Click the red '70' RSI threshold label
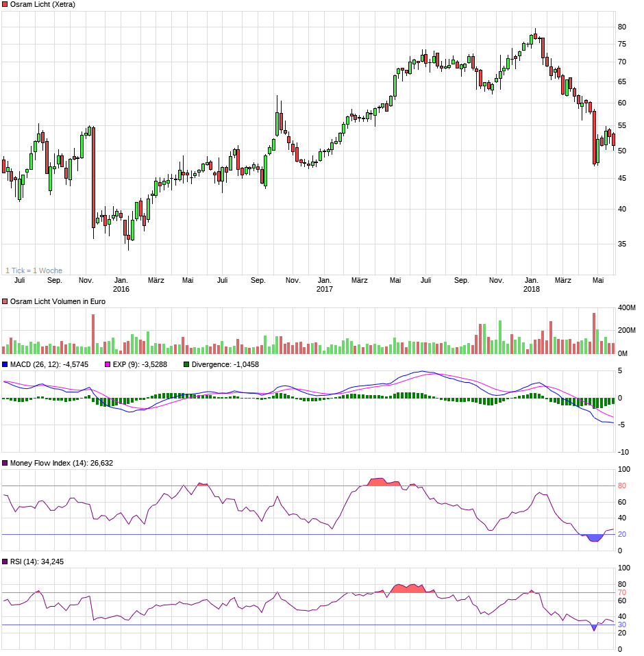The height and width of the screenshot is (656, 644). [x=622, y=593]
